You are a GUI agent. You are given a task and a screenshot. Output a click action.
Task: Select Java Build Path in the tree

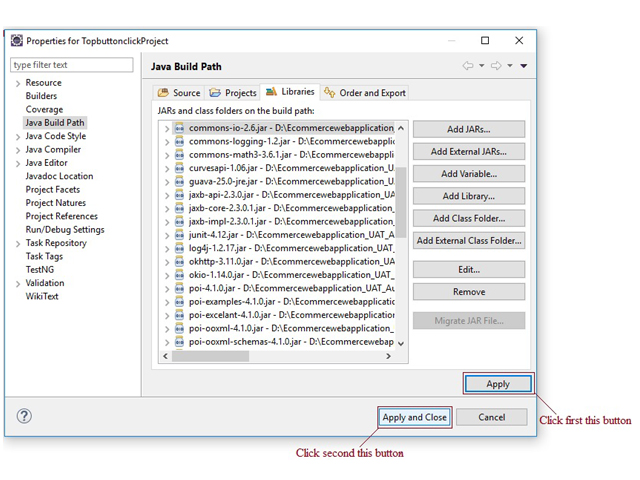(x=55, y=123)
